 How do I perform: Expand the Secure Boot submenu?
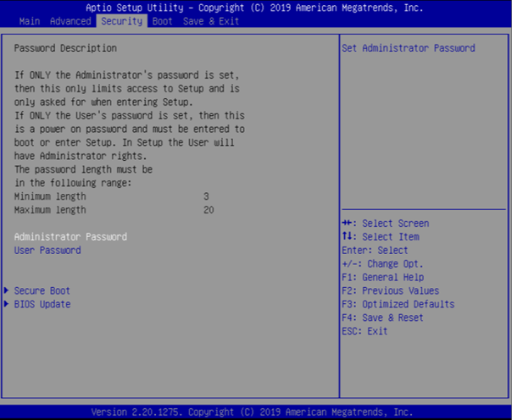42,290
